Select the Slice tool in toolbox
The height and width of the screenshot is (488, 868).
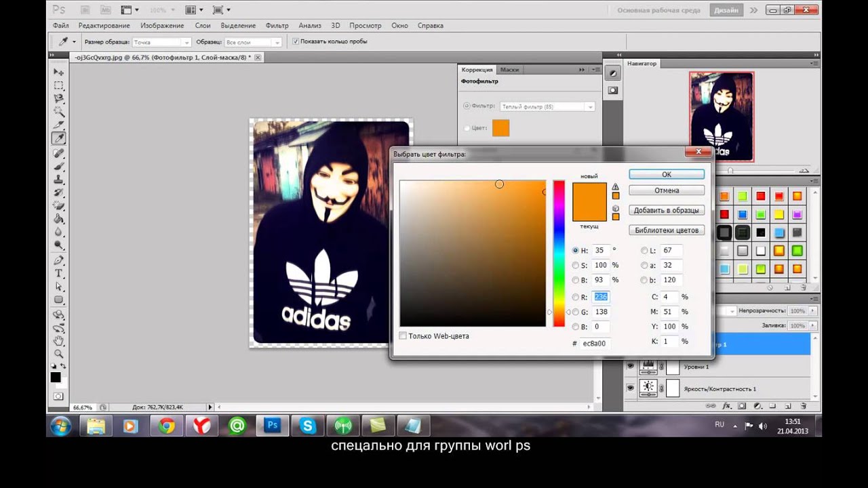pos(59,125)
